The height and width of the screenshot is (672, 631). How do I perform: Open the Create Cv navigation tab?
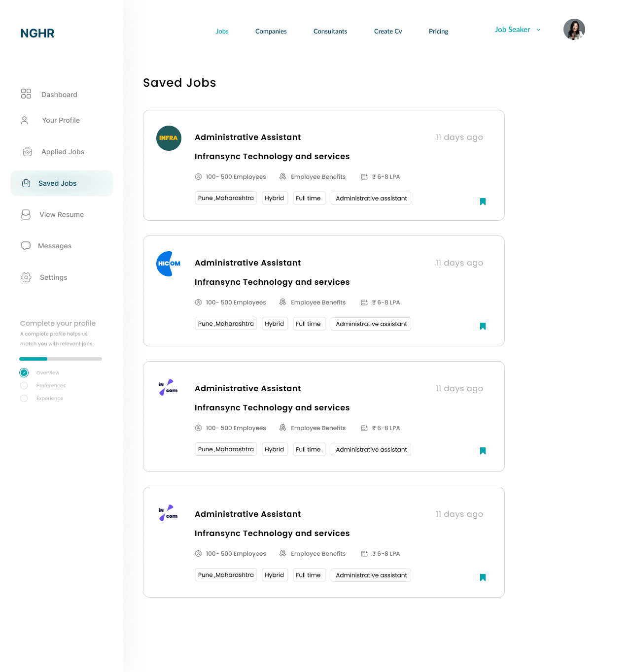coord(388,31)
